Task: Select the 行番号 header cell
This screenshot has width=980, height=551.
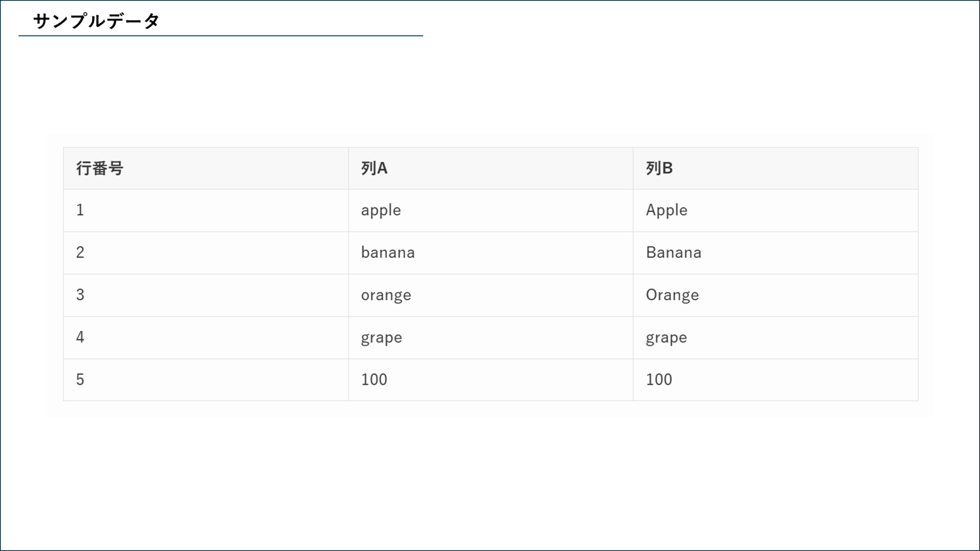Action: click(100, 168)
